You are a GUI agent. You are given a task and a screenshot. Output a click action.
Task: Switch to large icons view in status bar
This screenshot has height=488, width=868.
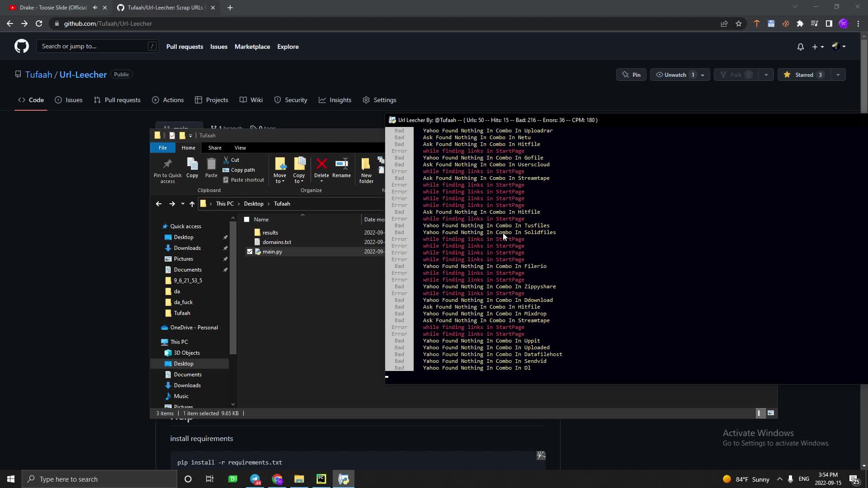tap(771, 413)
